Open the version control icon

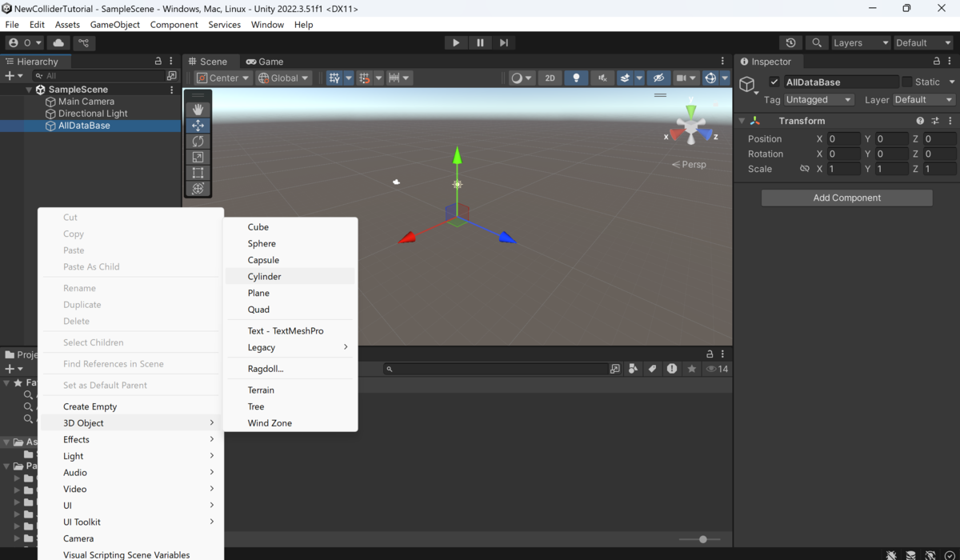point(83,43)
